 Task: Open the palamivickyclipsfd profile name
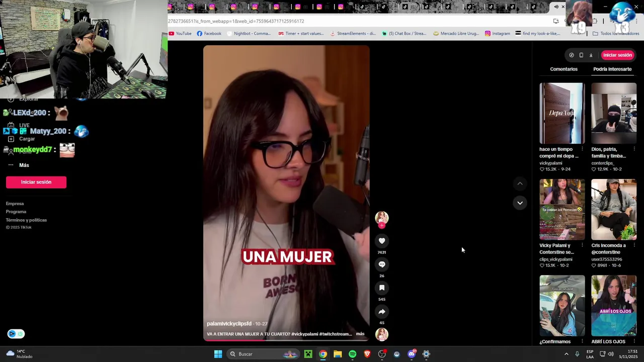tap(229, 324)
